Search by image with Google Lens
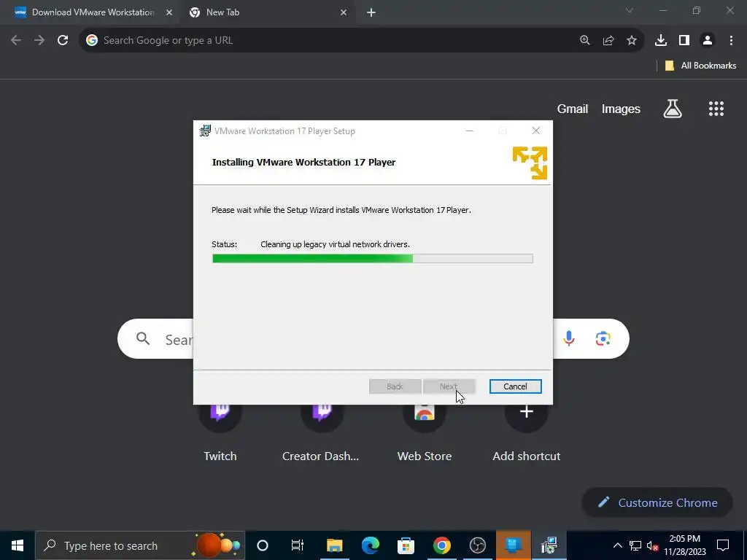The image size is (747, 560). pyautogui.click(x=603, y=338)
